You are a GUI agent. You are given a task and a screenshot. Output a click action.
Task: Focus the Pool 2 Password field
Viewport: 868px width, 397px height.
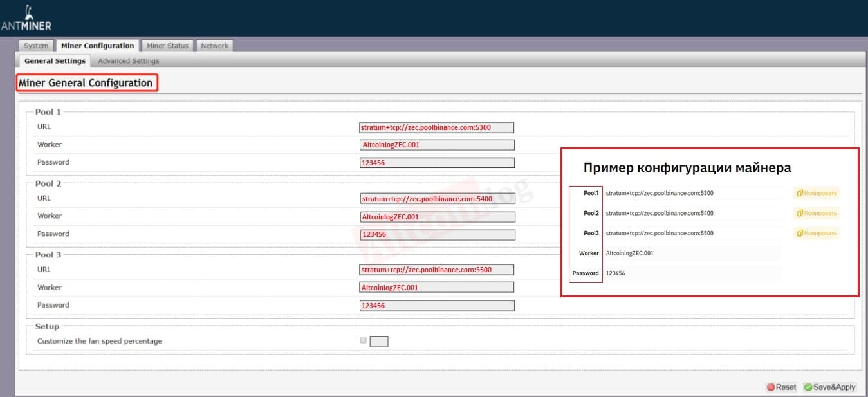point(437,234)
